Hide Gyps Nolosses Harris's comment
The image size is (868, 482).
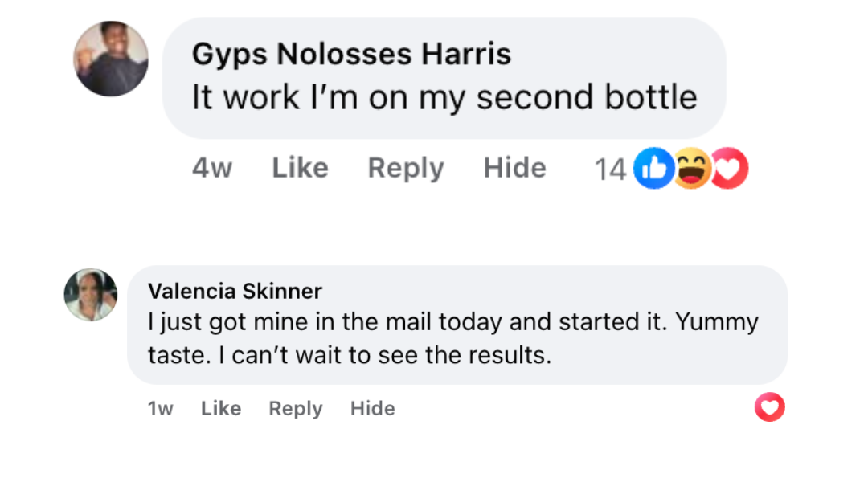point(514,168)
